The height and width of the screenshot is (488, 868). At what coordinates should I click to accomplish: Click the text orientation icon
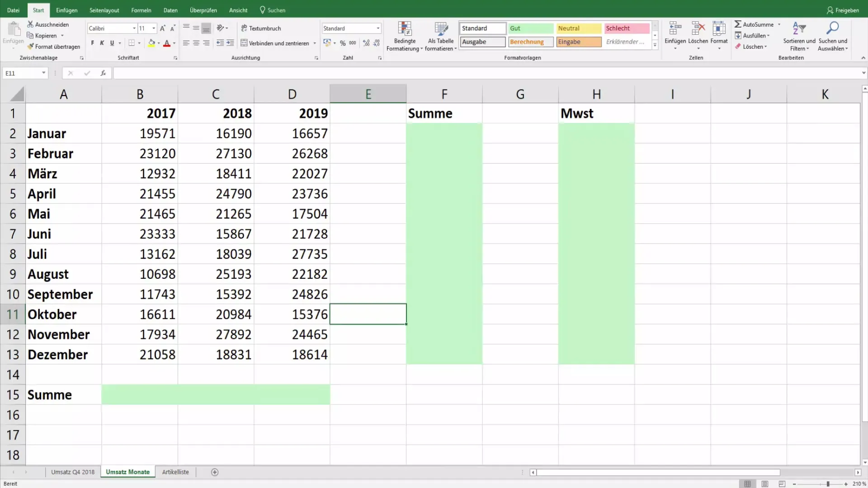click(220, 28)
